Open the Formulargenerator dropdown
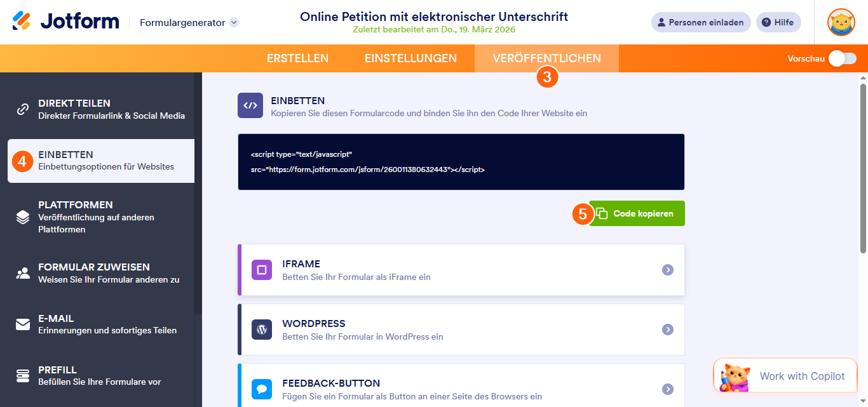The width and height of the screenshot is (868, 407). point(187,21)
